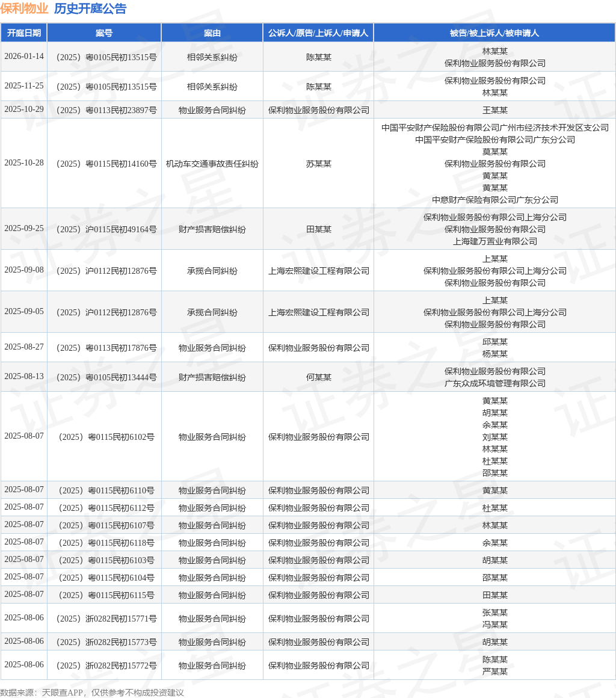The image size is (616, 698).
Task: Click 机动车交通事故责任纠纷 cause cell
Action: click(212, 164)
